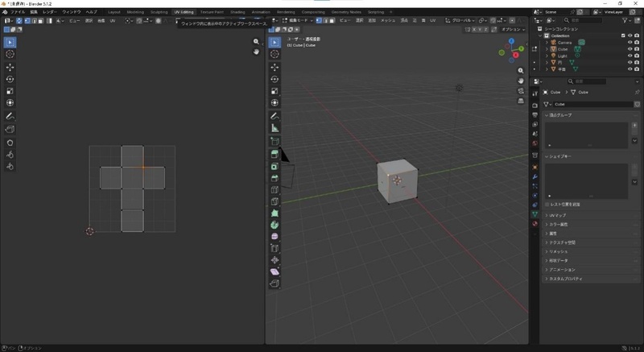
Task: Select the Poly Build tool
Action: [275, 213]
